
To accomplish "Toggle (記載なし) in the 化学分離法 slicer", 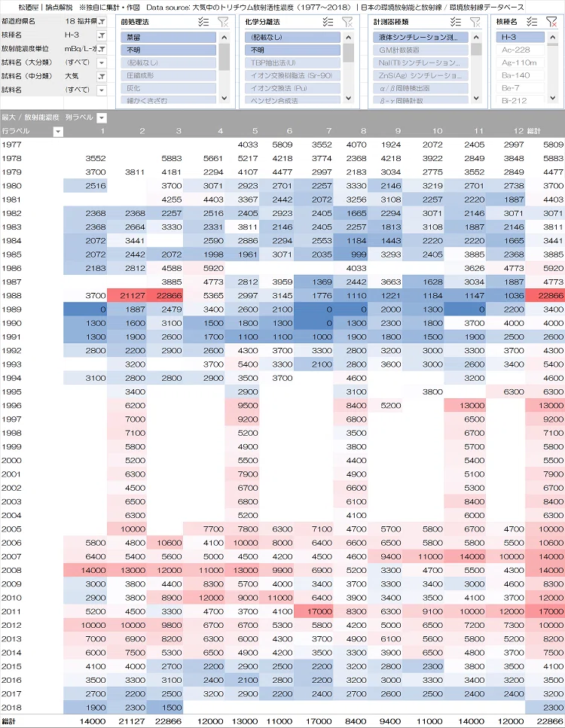I will pyautogui.click(x=293, y=37).
